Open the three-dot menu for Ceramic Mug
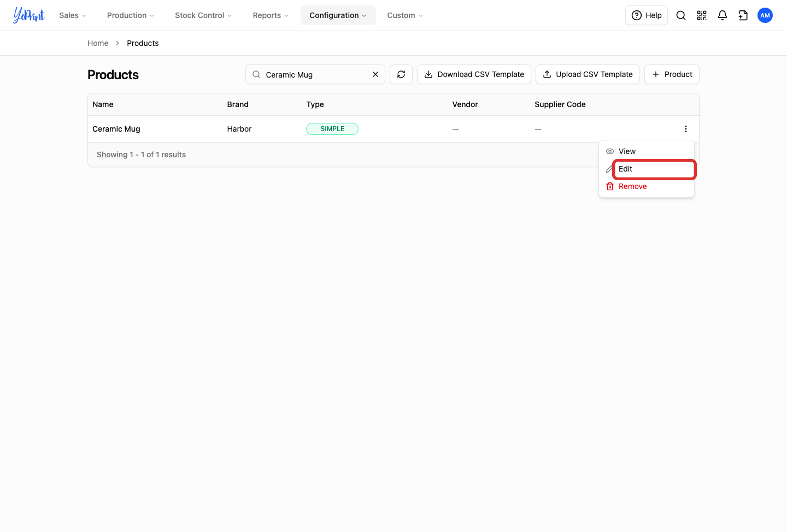Screen dimensions: 787x532 (x=686, y=129)
